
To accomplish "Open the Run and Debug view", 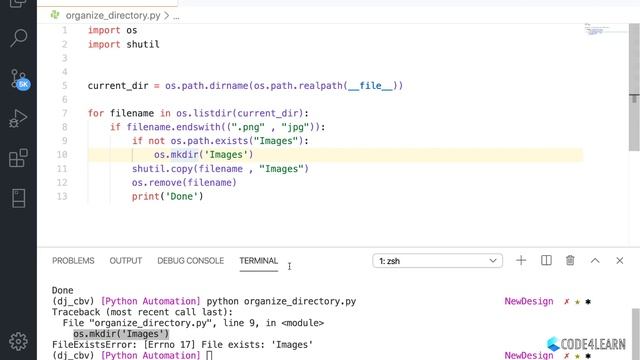I will click(x=18, y=118).
